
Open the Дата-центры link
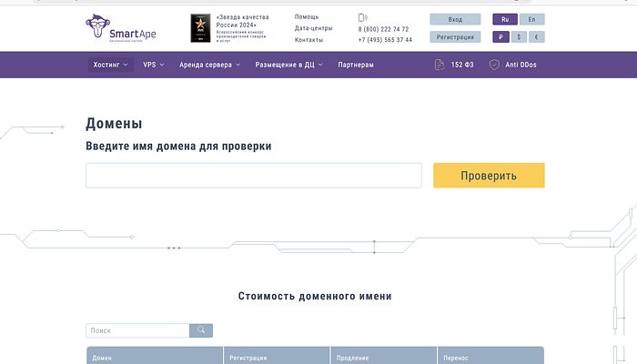pyautogui.click(x=314, y=28)
